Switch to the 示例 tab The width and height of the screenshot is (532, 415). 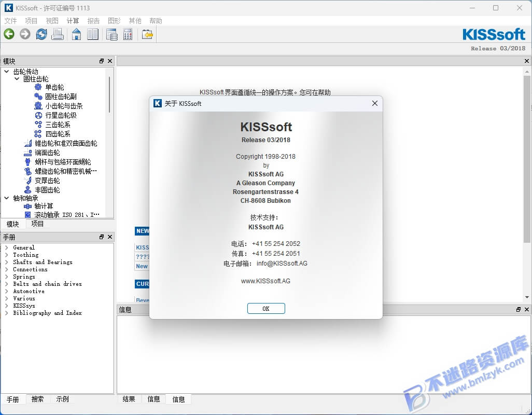coord(62,399)
